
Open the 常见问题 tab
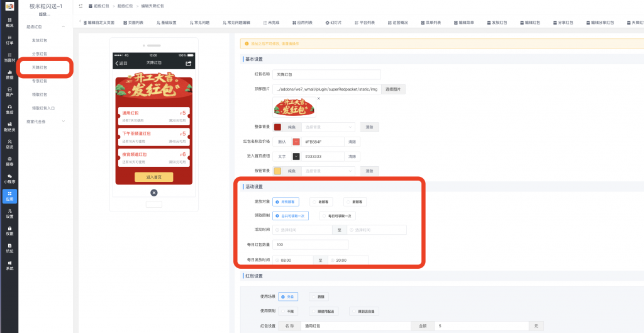pos(199,23)
